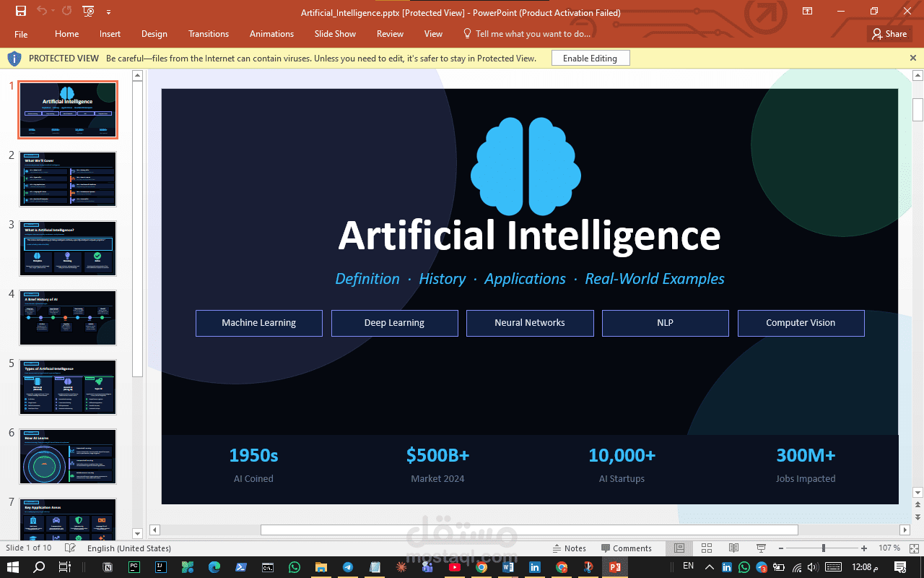The image size is (924, 578).
Task: Click the thumbnail panel scroll-up arrow
Action: click(137, 74)
